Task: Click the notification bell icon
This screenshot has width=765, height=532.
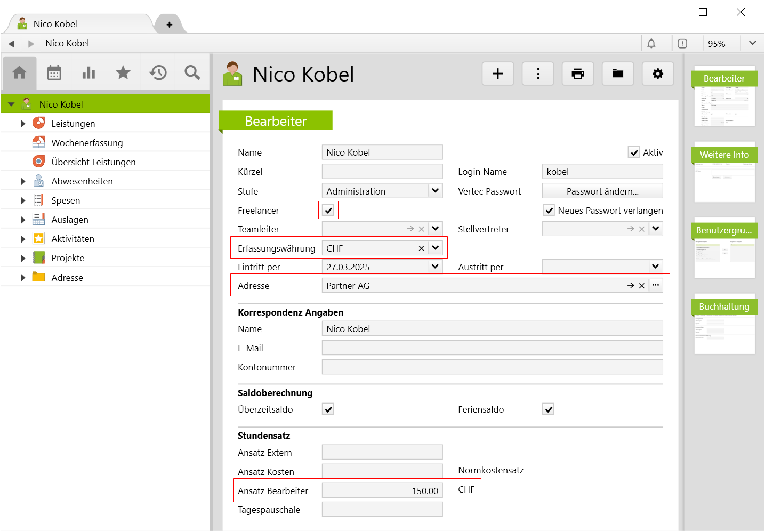Action: [651, 44]
